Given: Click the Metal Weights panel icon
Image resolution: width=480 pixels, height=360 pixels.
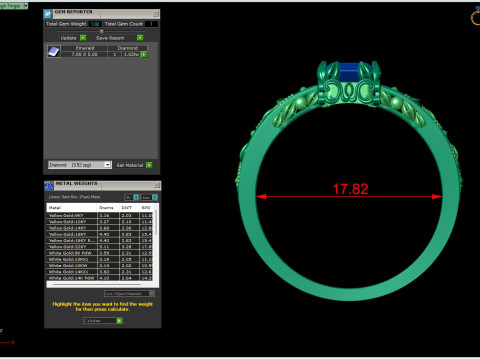Looking at the screenshot, I should (x=49, y=185).
